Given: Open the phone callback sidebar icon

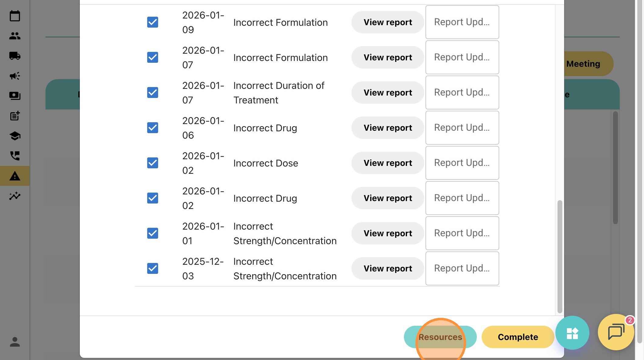Looking at the screenshot, I should (x=15, y=156).
